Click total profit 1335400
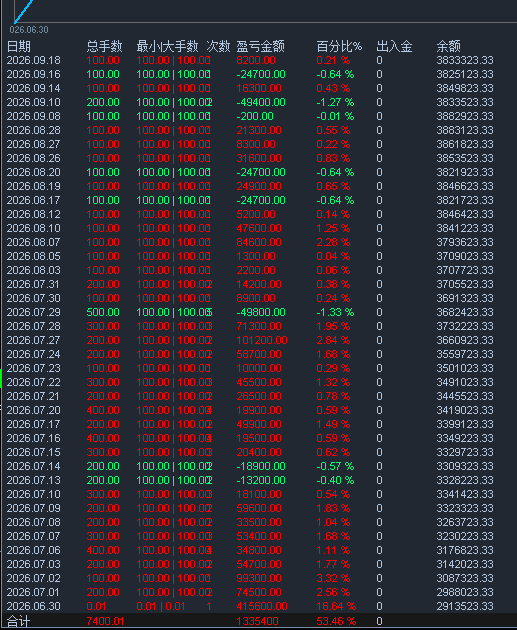Screen dimensions: 517x630 click(x=257, y=621)
